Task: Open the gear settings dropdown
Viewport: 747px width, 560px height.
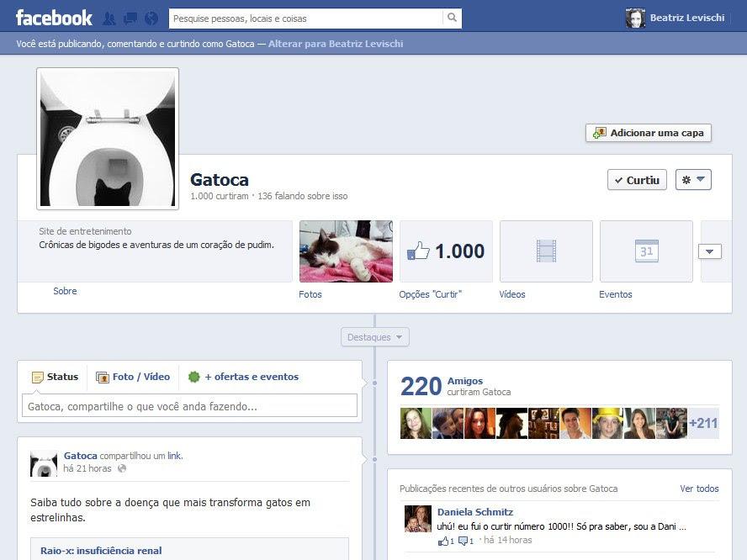Action: [693, 180]
